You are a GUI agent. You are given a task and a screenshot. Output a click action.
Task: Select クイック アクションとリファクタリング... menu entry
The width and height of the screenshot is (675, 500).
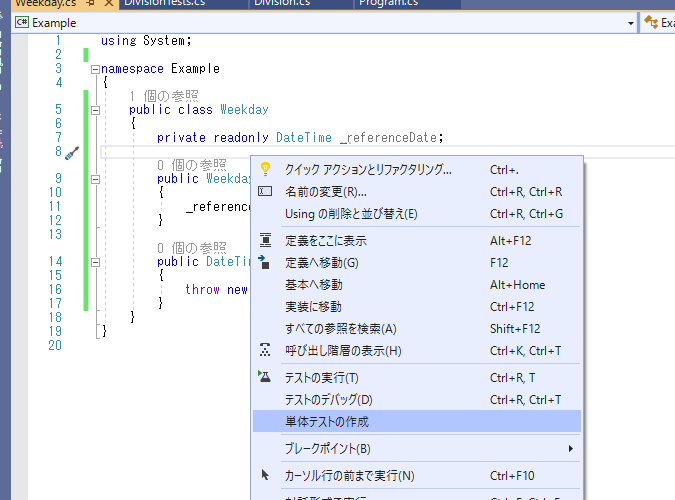[x=417, y=169]
